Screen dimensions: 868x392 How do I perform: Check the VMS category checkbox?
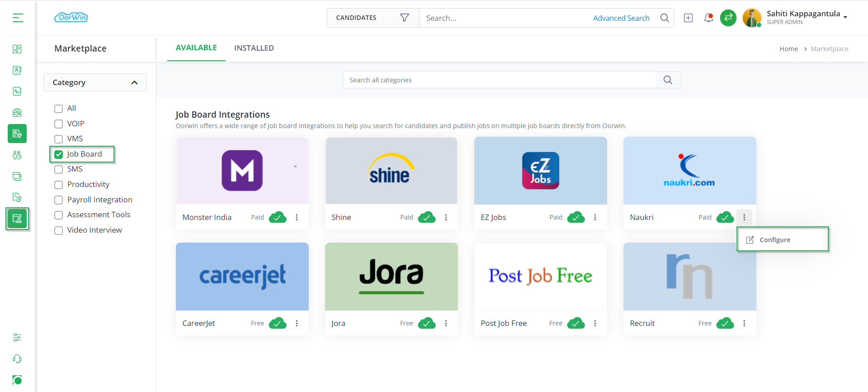[58, 139]
